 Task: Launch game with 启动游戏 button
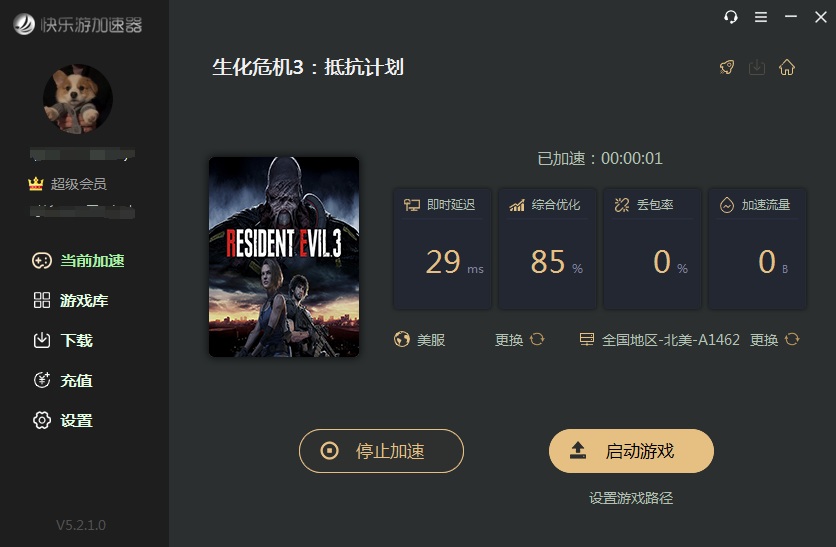point(631,451)
